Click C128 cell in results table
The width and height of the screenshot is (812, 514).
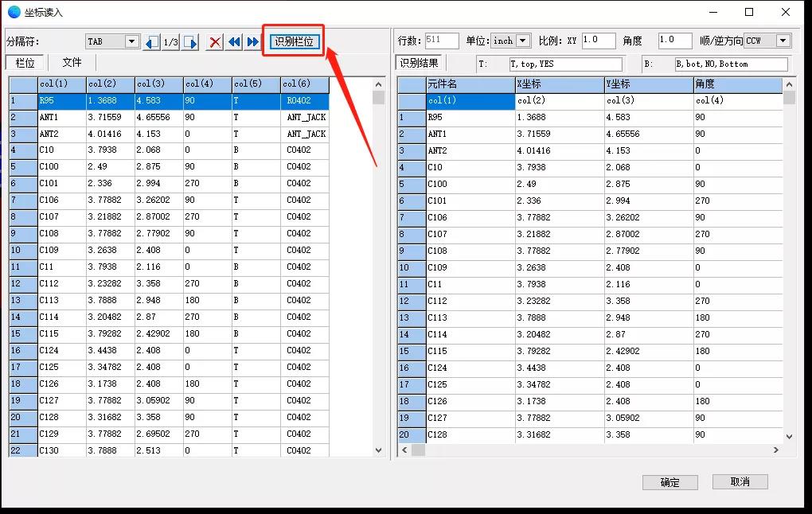[470, 434]
